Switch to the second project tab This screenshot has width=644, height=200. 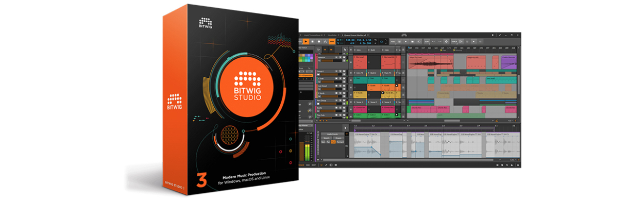[332, 35]
